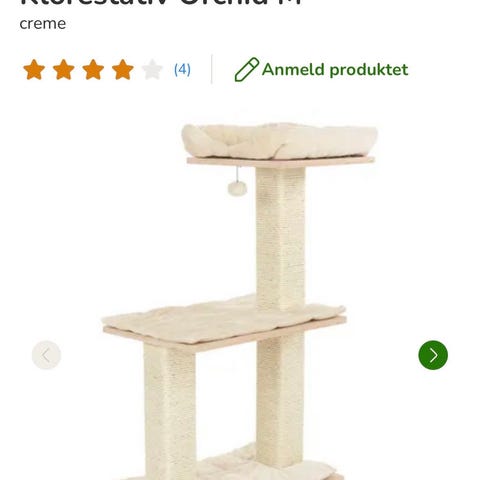Select the third orange rating star
The image size is (480, 480).
click(x=93, y=70)
